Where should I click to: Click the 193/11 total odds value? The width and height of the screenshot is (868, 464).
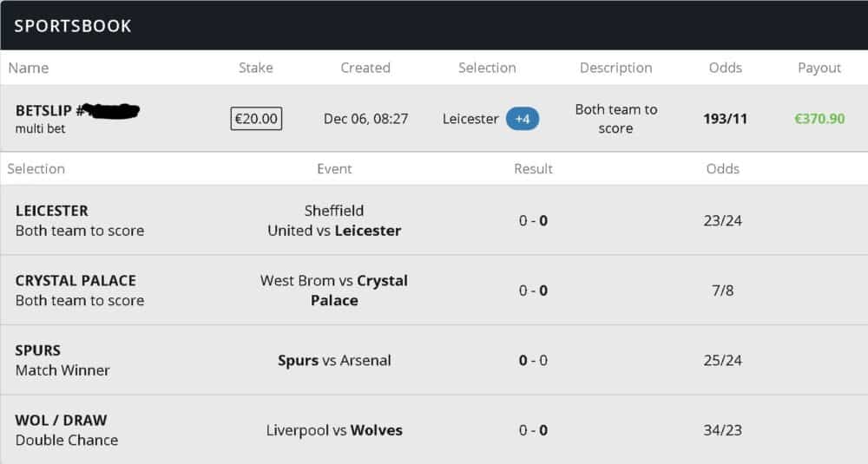[x=727, y=119]
